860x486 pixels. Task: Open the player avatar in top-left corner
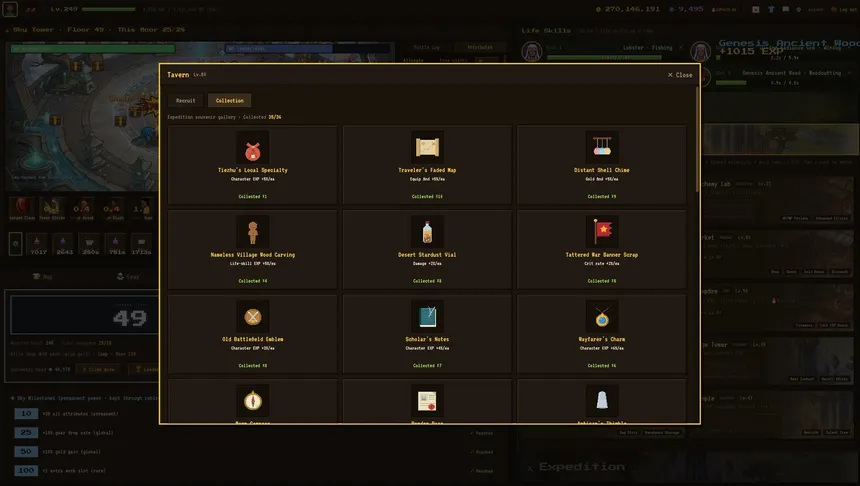[10, 9]
